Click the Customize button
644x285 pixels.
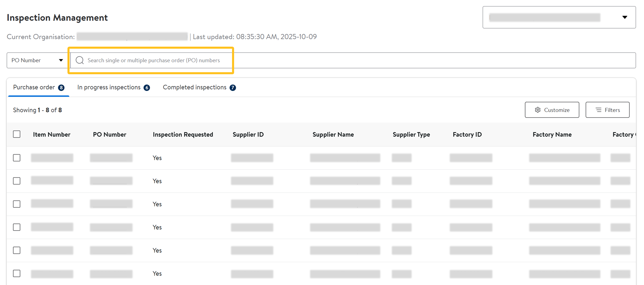point(552,110)
